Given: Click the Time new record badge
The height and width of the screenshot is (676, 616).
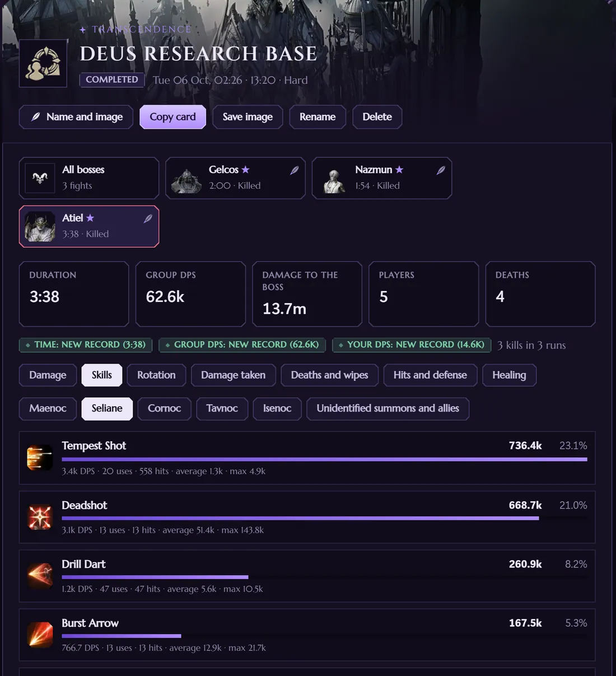Looking at the screenshot, I should 86,345.
